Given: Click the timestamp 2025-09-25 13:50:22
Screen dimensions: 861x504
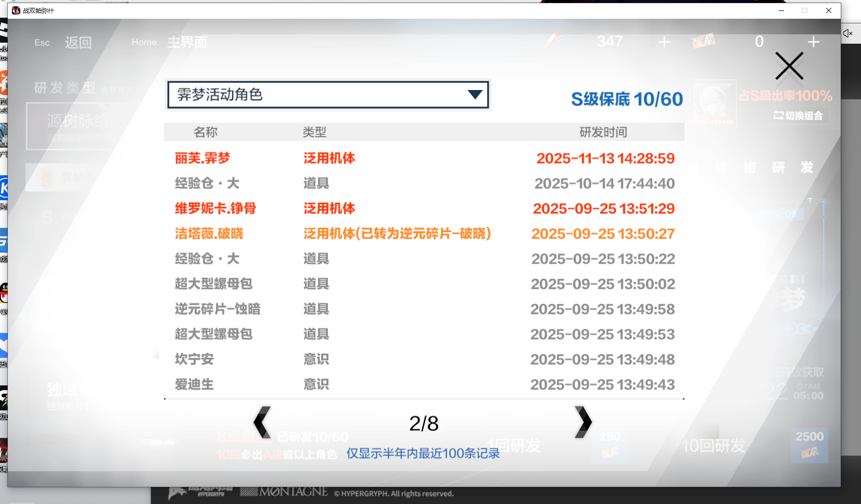Looking at the screenshot, I should point(603,259).
